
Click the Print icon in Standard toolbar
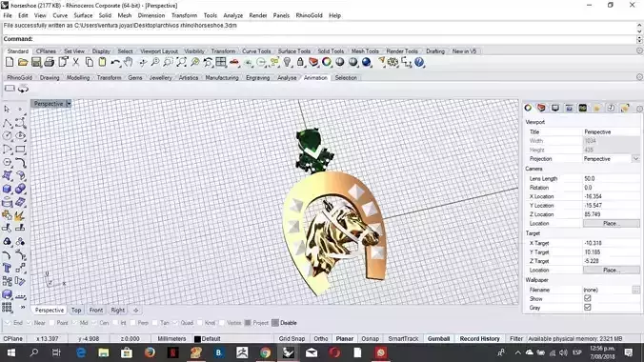point(50,63)
